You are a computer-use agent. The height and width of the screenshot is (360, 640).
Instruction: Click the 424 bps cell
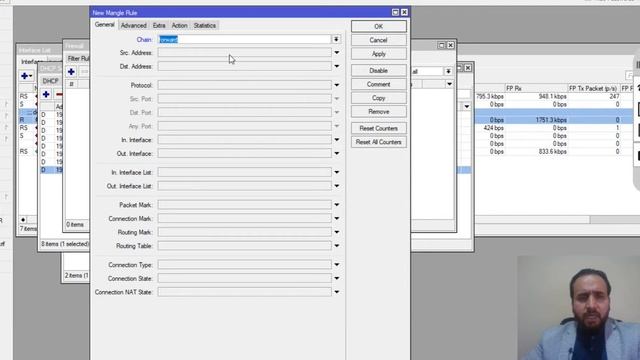493,128
